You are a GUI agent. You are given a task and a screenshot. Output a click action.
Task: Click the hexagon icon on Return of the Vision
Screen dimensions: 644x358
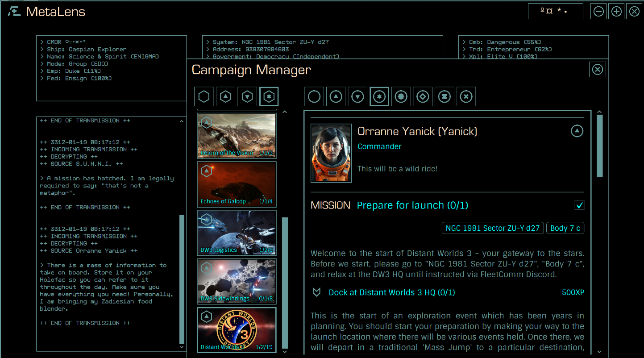[x=206, y=122]
